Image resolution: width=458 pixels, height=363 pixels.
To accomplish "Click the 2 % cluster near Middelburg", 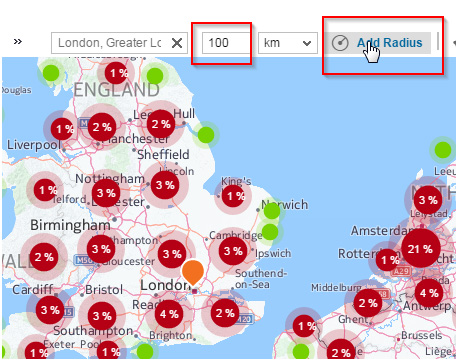I will pos(368,303).
